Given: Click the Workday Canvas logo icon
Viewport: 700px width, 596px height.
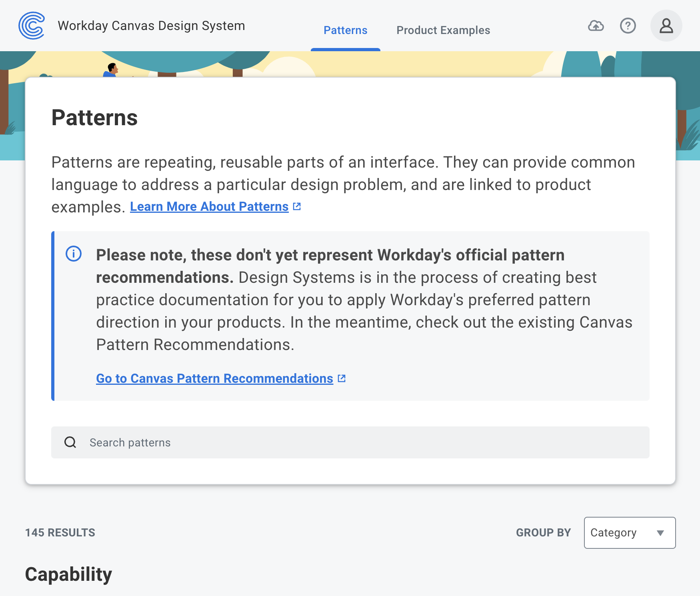Looking at the screenshot, I should click(x=32, y=26).
